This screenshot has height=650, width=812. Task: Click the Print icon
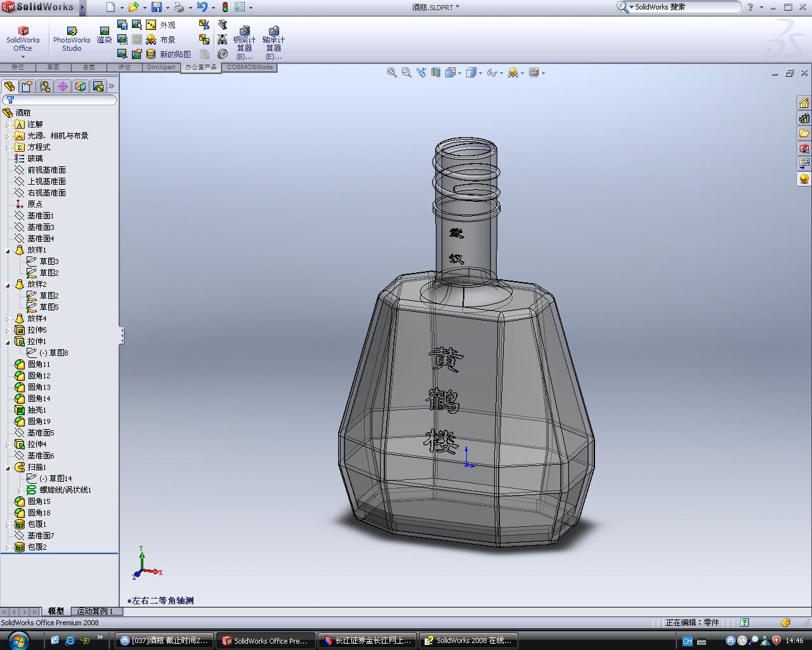[179, 8]
